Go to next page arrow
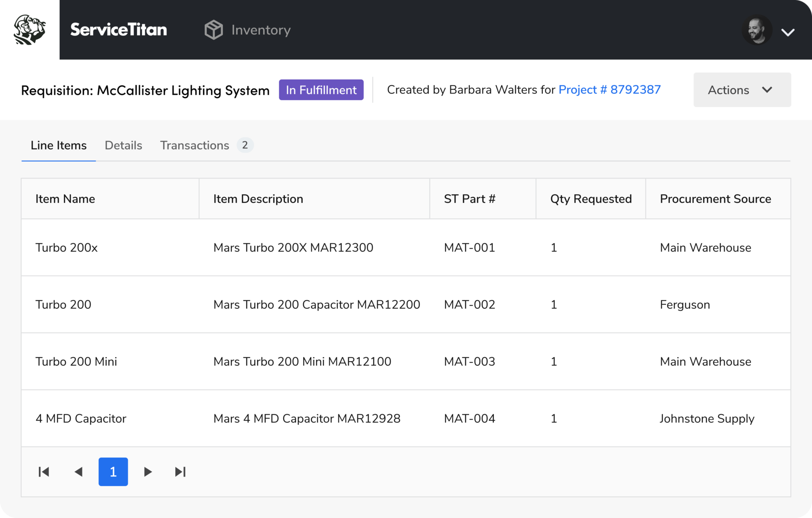The image size is (812, 518). 148,472
